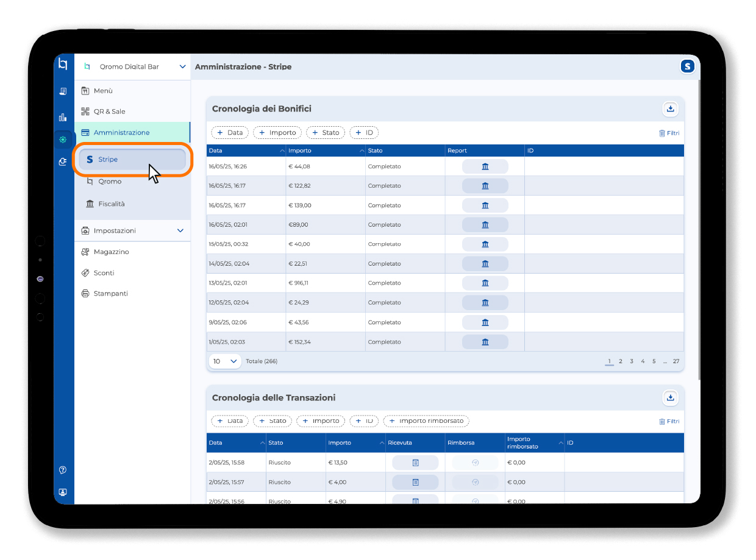
Task: Clear Filtri in the Bonifici section
Action: [669, 133]
